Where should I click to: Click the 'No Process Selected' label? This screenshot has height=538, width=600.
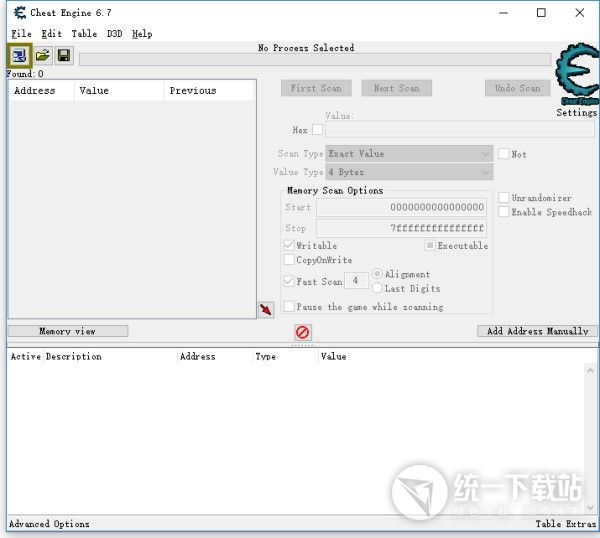pos(306,48)
